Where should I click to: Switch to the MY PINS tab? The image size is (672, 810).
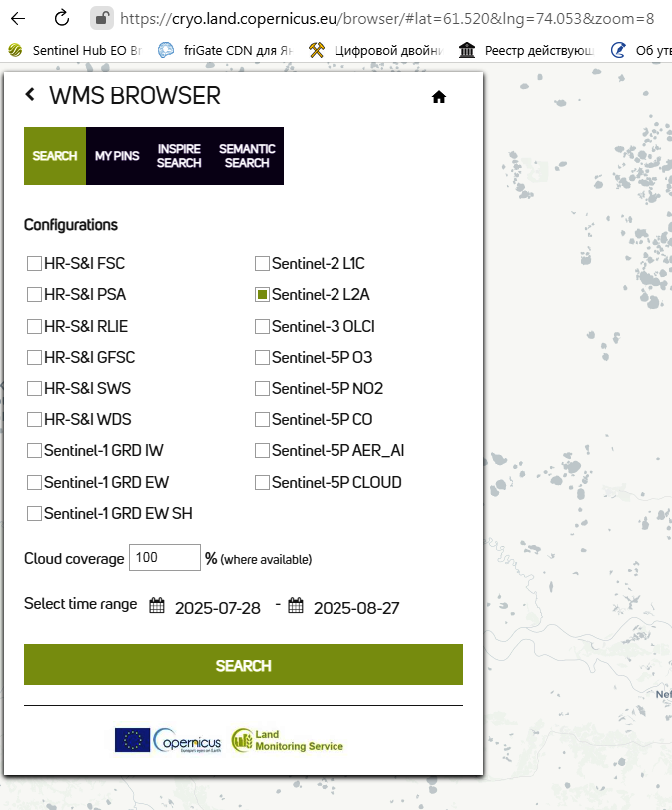[x=117, y=156]
